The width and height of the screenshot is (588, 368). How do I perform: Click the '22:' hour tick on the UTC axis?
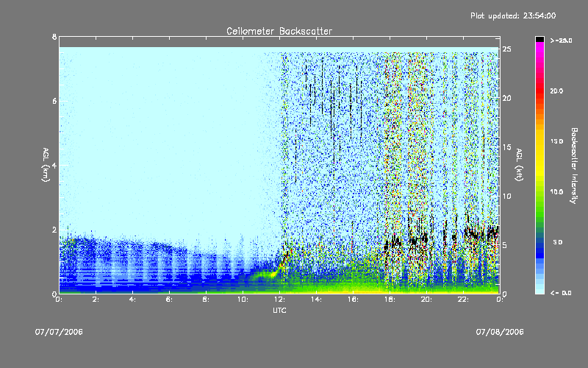pos(463,300)
